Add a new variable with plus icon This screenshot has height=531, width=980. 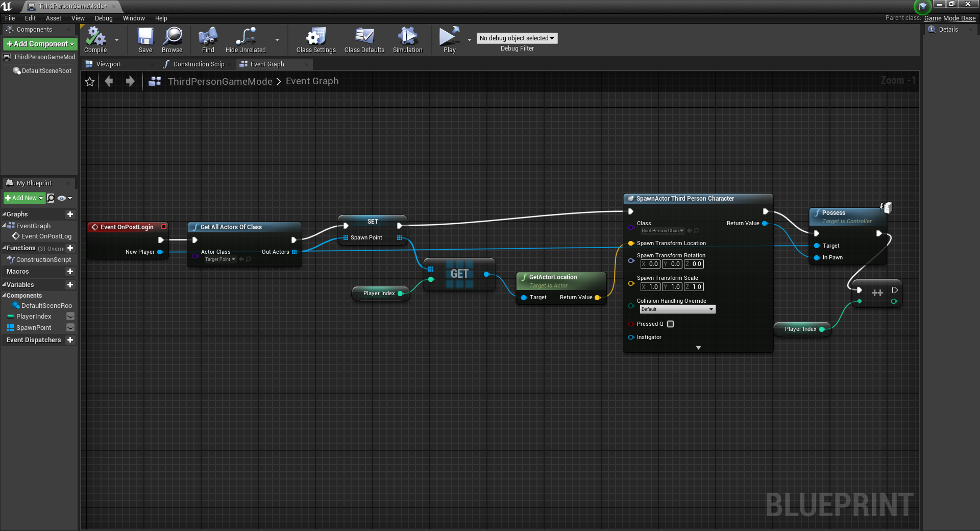point(70,285)
